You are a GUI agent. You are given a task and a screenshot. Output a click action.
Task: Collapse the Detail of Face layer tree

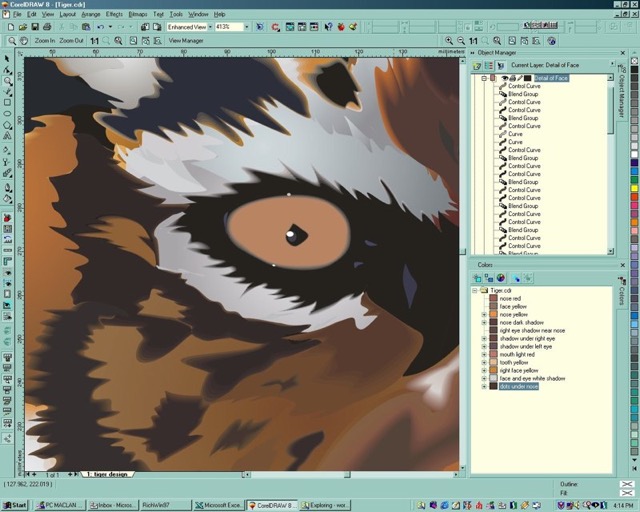click(x=484, y=78)
